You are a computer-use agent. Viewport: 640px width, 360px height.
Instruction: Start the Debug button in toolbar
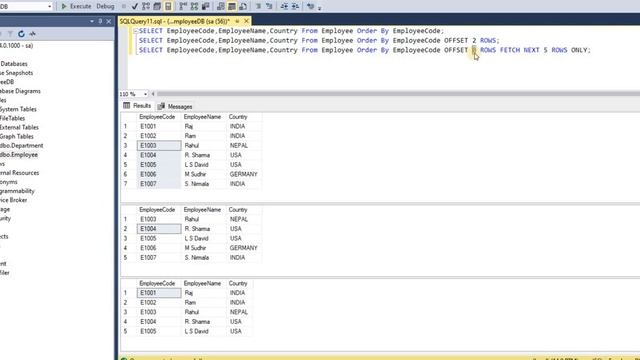coord(105,7)
